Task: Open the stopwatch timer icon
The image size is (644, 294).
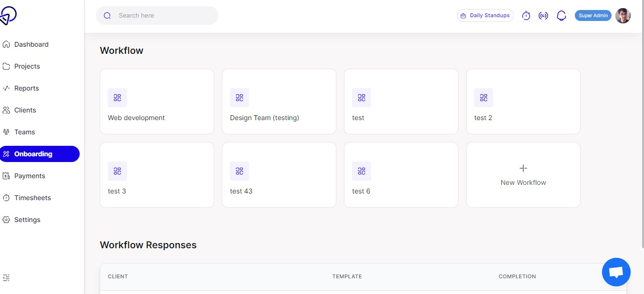Action: click(x=526, y=15)
